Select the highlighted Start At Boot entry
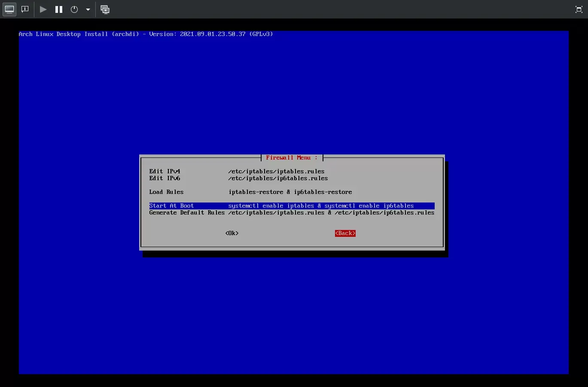The height and width of the screenshot is (387, 588). pos(171,206)
